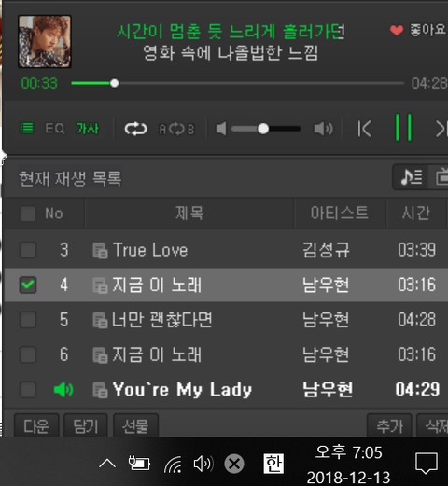This screenshot has width=448, height=486.
Task: Toggle the repeat playback icon
Action: [135, 129]
